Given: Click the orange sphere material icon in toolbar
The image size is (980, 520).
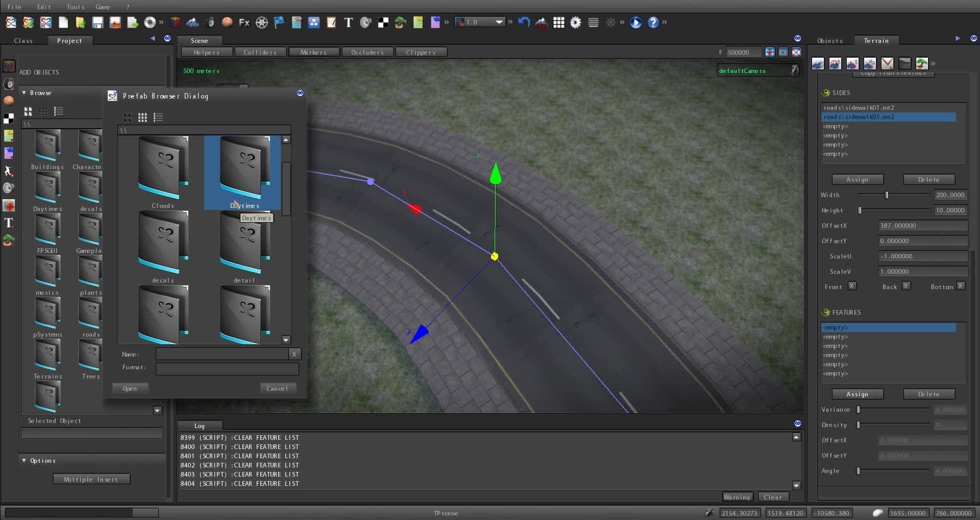Looking at the screenshot, I should pyautogui.click(x=227, y=22).
